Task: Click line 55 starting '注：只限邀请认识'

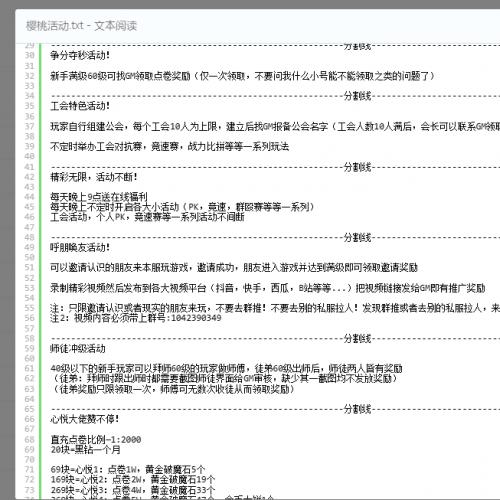Action: pos(275,308)
